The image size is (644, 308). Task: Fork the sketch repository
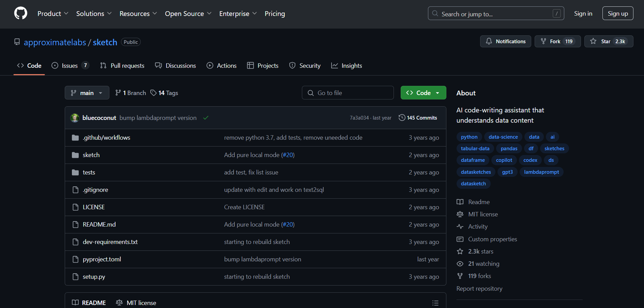click(557, 41)
